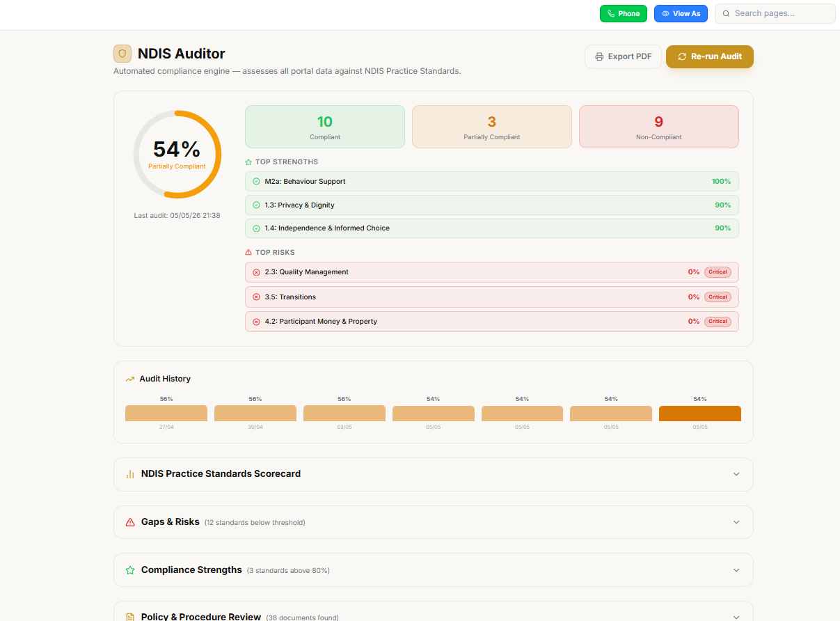Click the check icon on M2a: Behaviour Support
The height and width of the screenshot is (621, 840).
[256, 182]
